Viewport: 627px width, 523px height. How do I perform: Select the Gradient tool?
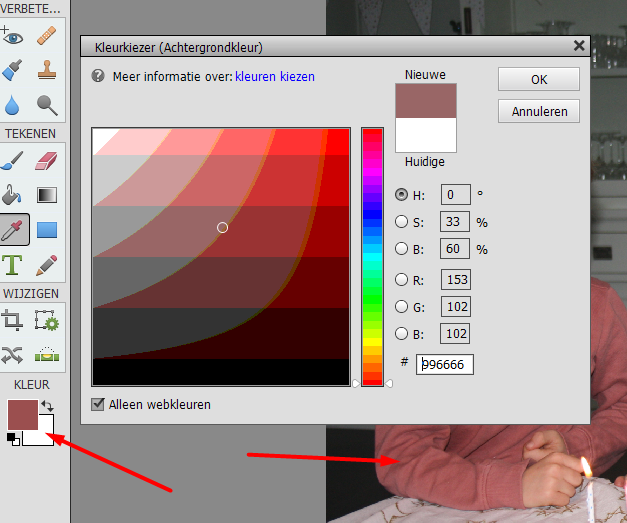pos(46,195)
